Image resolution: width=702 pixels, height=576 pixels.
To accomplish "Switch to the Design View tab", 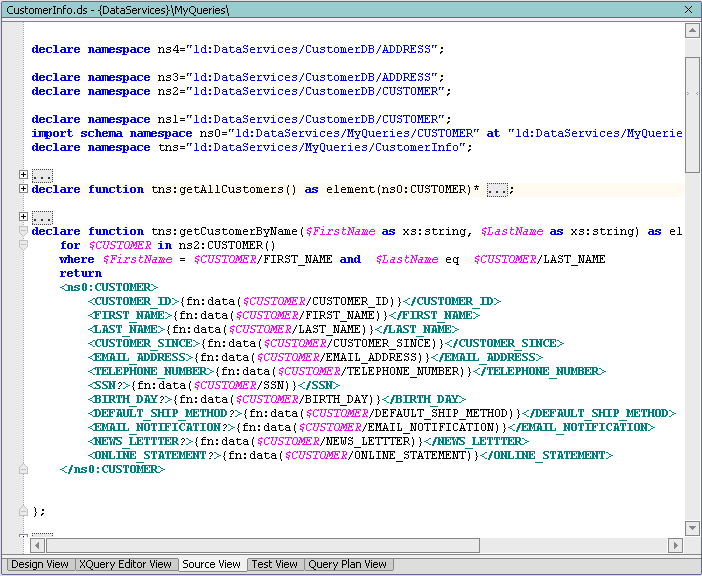I will point(39,564).
